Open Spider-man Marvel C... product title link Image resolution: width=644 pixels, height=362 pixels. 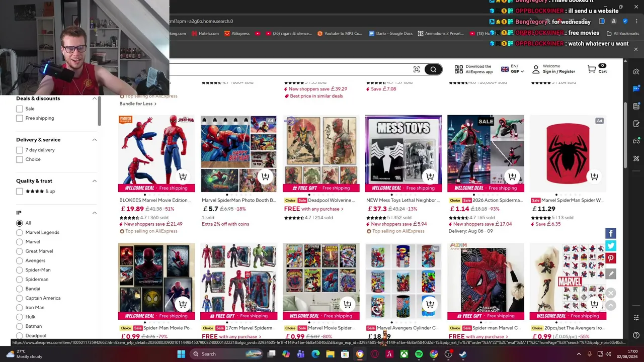pyautogui.click(x=496, y=328)
